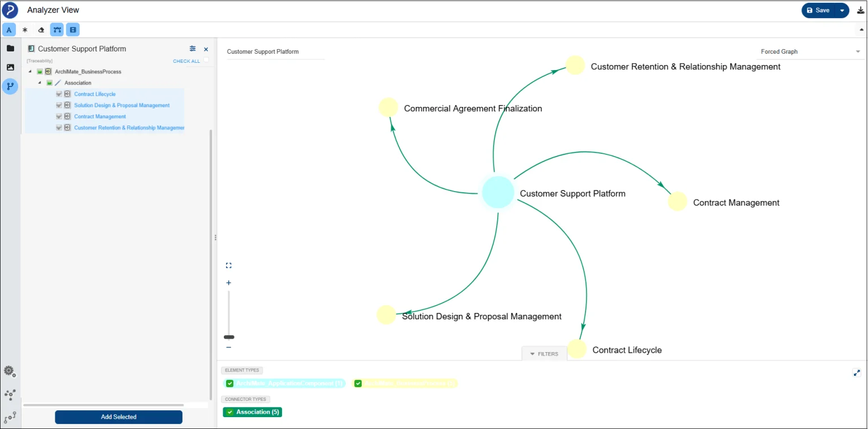Click the asterisk toolbar icon

coord(25,30)
